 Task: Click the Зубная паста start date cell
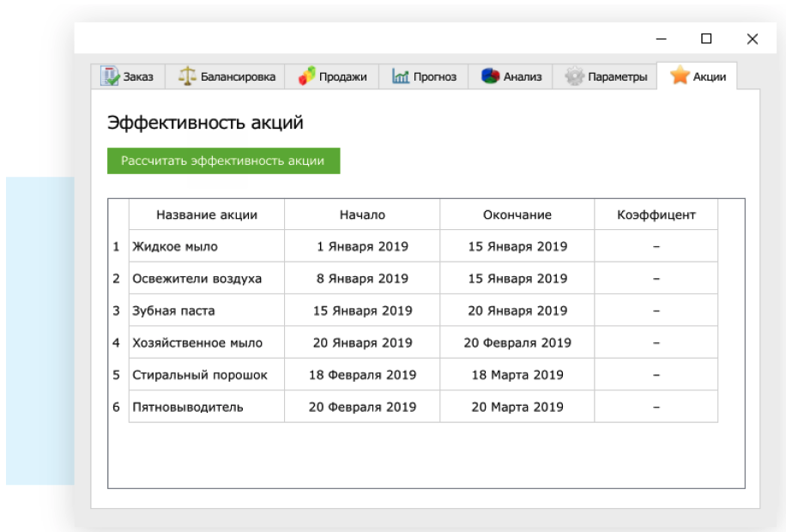click(362, 311)
